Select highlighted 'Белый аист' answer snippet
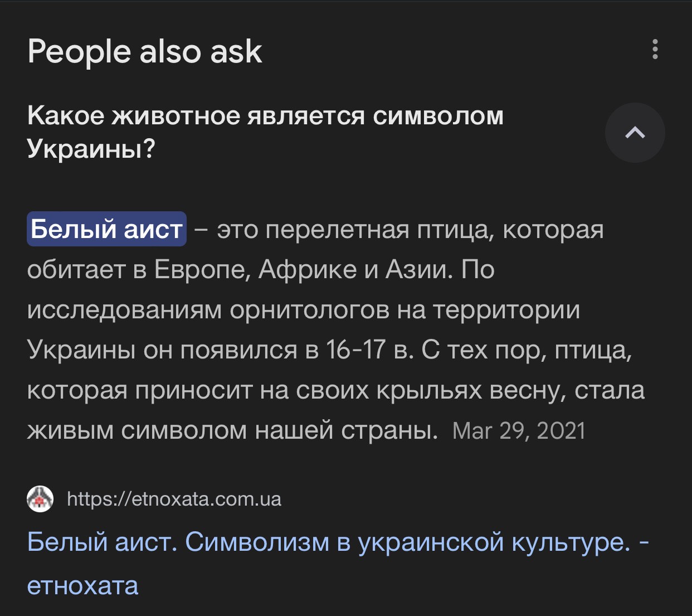The height and width of the screenshot is (616, 692). (106, 229)
